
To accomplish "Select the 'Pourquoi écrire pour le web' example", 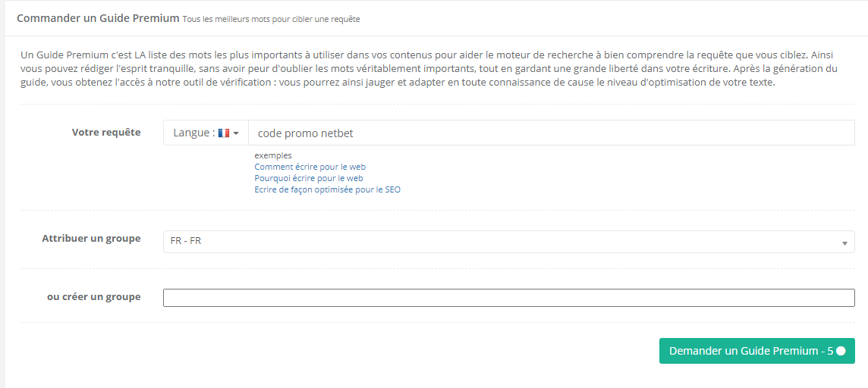I will point(309,178).
